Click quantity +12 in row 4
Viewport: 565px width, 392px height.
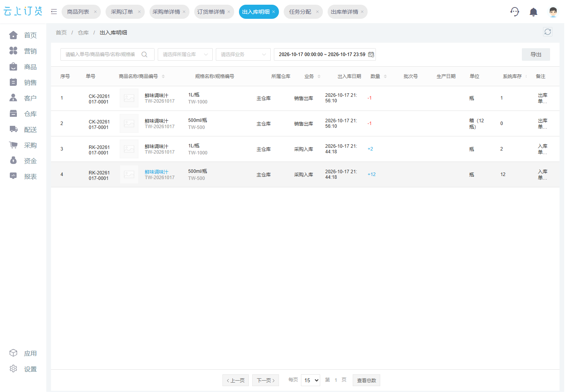[372, 174]
